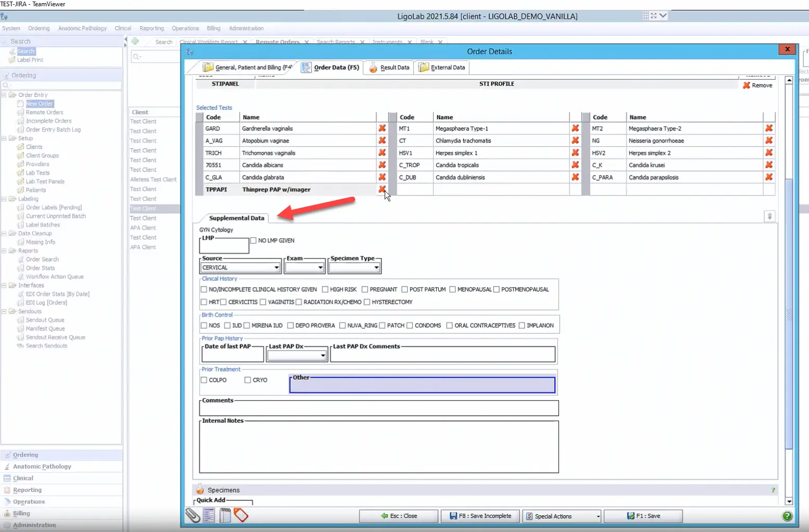Remove Thinprep PAP w/imager test with red X

[x=382, y=189]
